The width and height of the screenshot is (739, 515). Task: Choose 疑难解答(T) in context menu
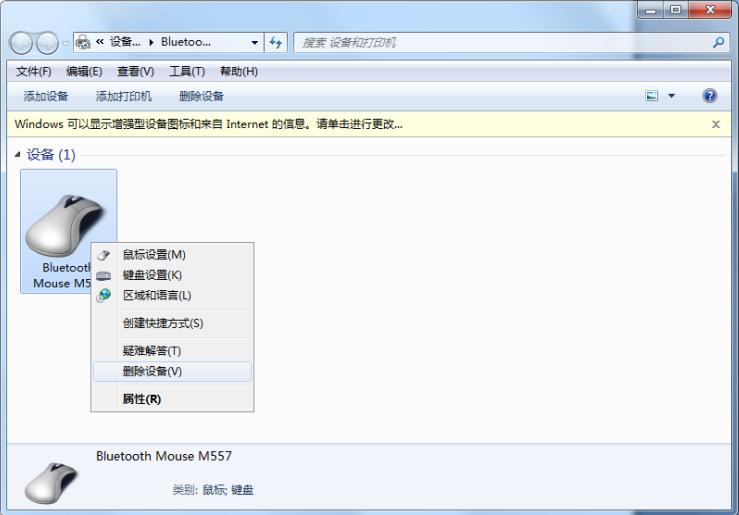172,351
